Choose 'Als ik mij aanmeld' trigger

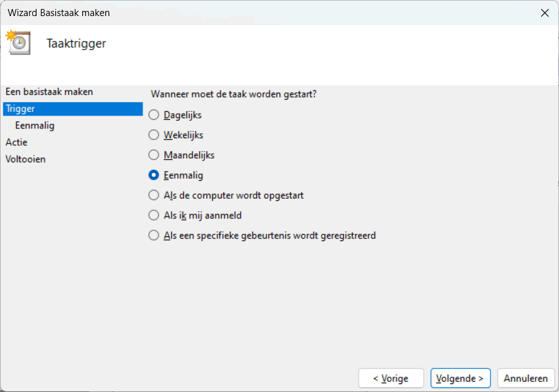coord(154,215)
